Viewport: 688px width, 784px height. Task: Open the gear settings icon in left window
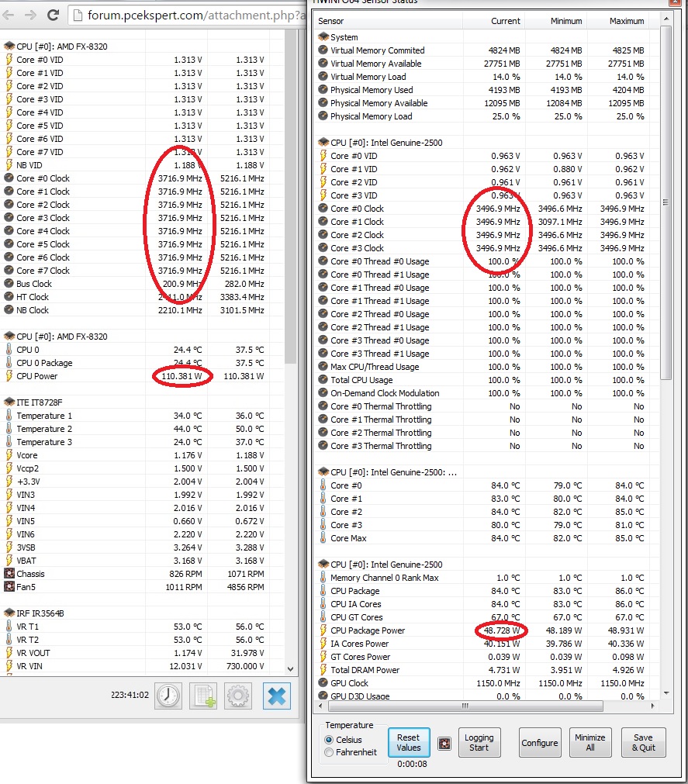tap(238, 696)
